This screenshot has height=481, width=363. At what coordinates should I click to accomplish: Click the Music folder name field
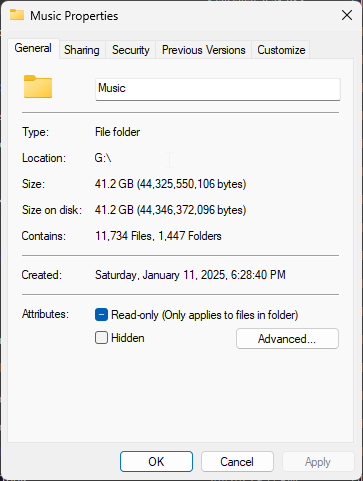(x=218, y=89)
